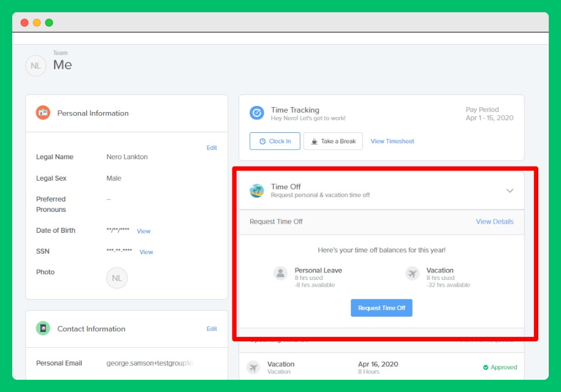This screenshot has height=392, width=561.
Task: Edit the Personal Information section
Action: click(x=212, y=148)
